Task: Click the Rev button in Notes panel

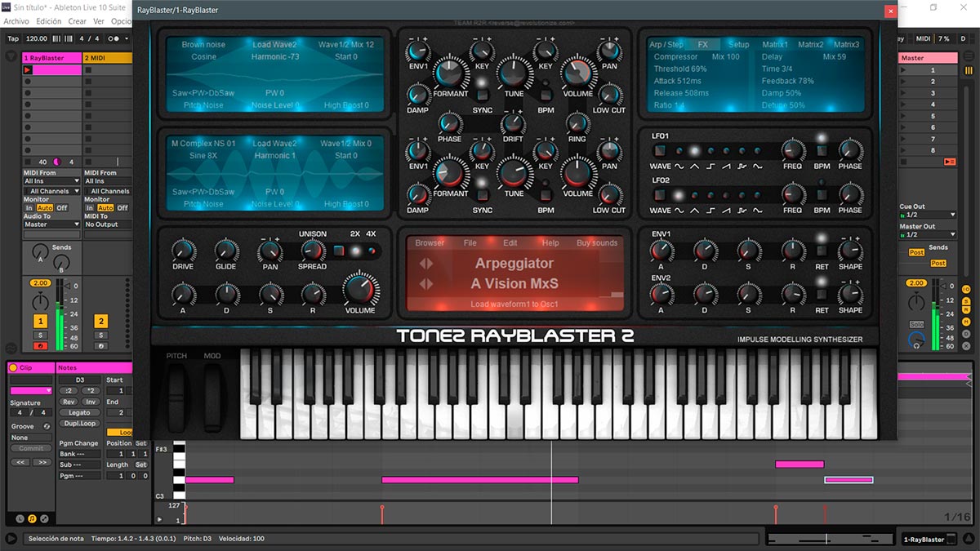Action: [69, 402]
